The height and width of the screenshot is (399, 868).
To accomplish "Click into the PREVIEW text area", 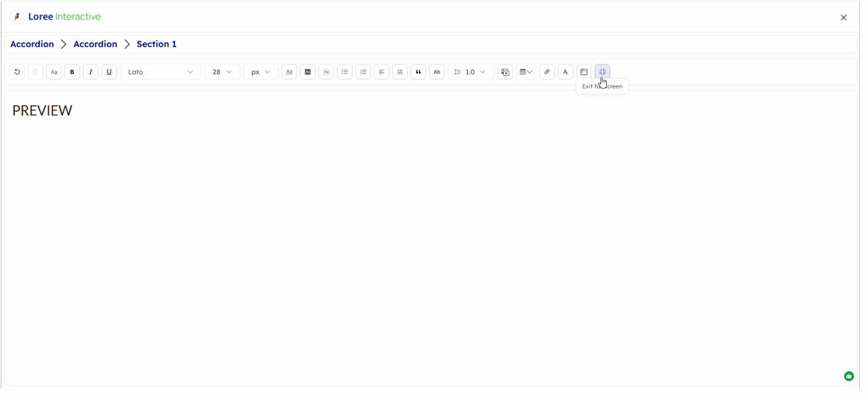I will [42, 111].
